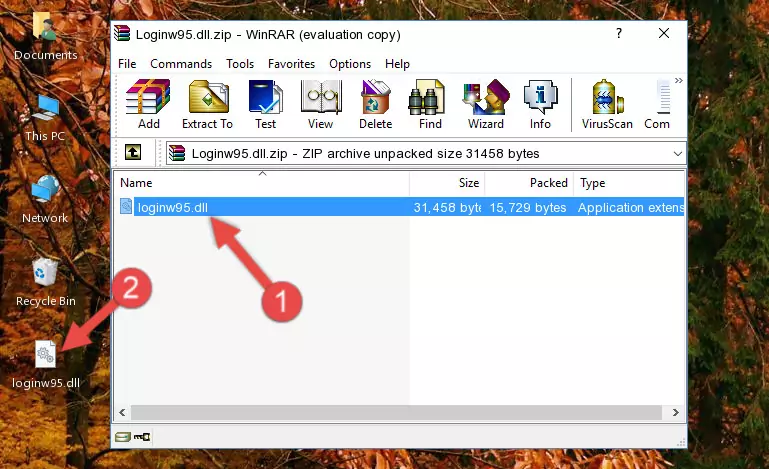Open the View file tool

tap(321, 104)
